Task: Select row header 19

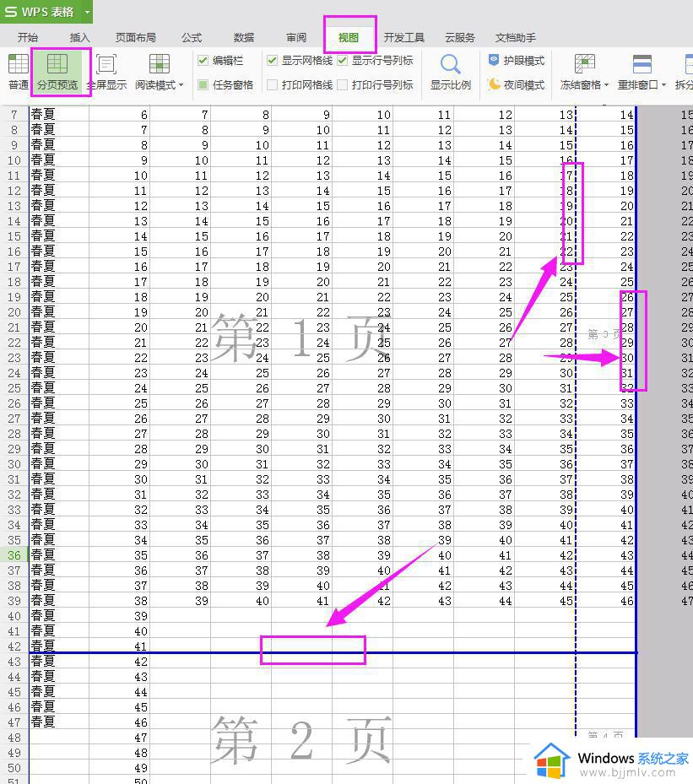Action: tap(14, 297)
